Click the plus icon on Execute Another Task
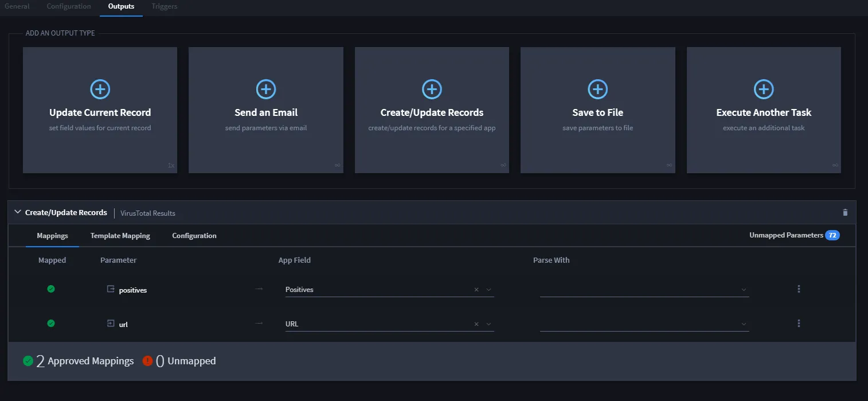The width and height of the screenshot is (868, 401). 764,89
